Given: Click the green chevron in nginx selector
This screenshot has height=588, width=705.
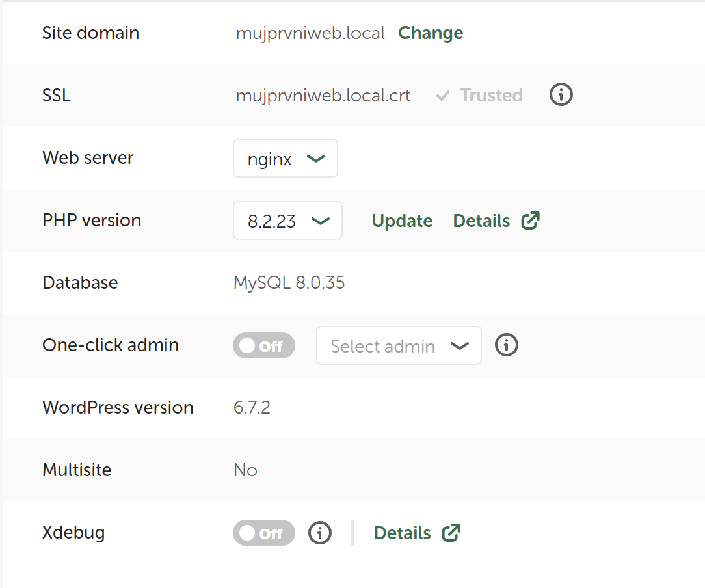Looking at the screenshot, I should pos(316,159).
